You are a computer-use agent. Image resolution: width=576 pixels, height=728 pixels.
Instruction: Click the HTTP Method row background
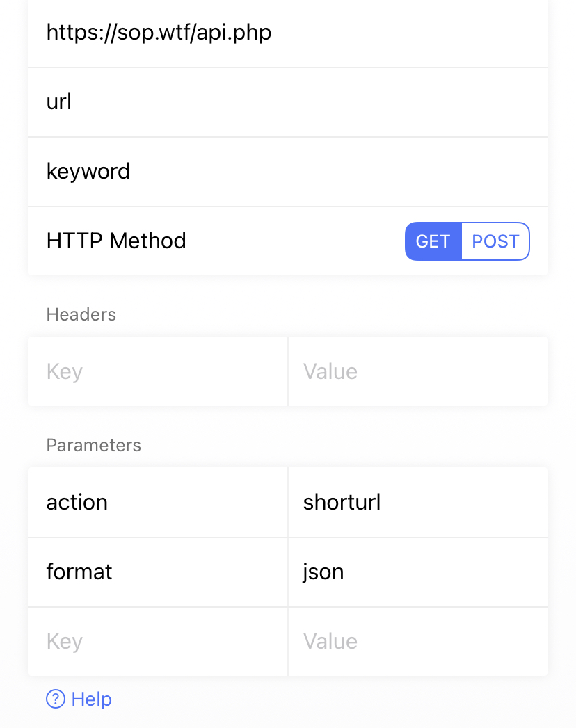click(x=292, y=241)
